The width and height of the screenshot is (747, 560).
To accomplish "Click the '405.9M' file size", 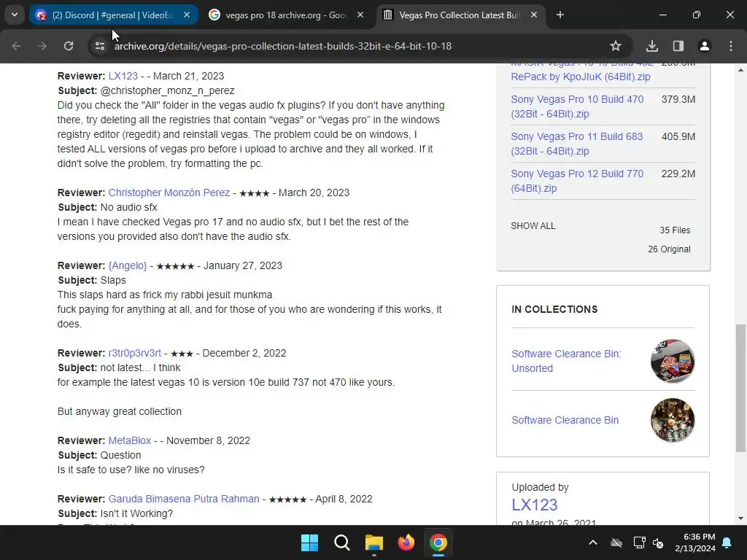I will [678, 136].
